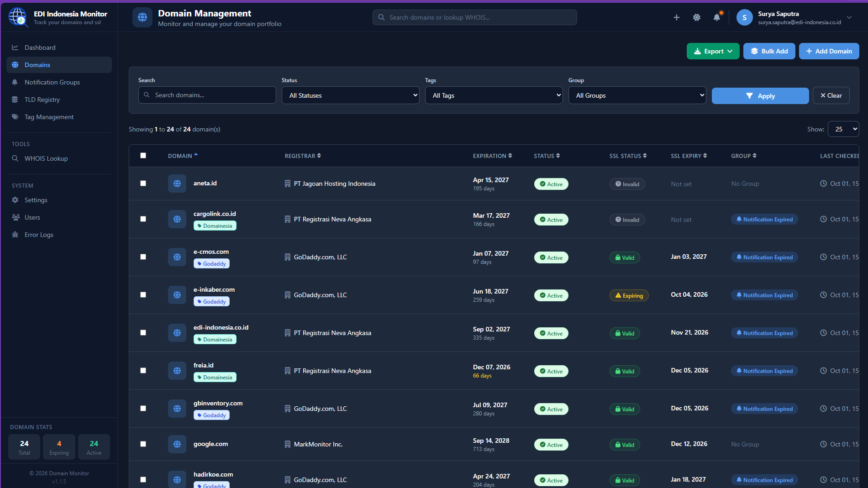Image resolution: width=868 pixels, height=488 pixels.
Task: Open the All Groups dropdown
Action: [637, 95]
